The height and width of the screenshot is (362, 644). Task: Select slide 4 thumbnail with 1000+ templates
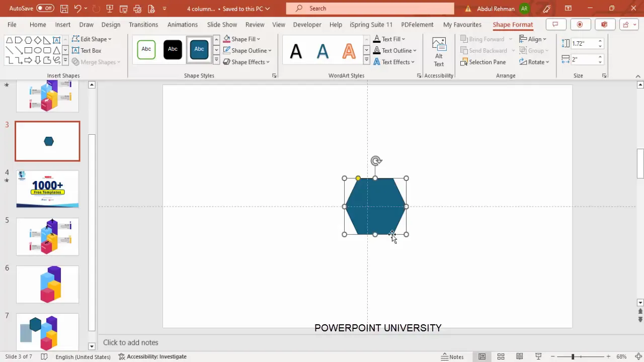(47, 189)
